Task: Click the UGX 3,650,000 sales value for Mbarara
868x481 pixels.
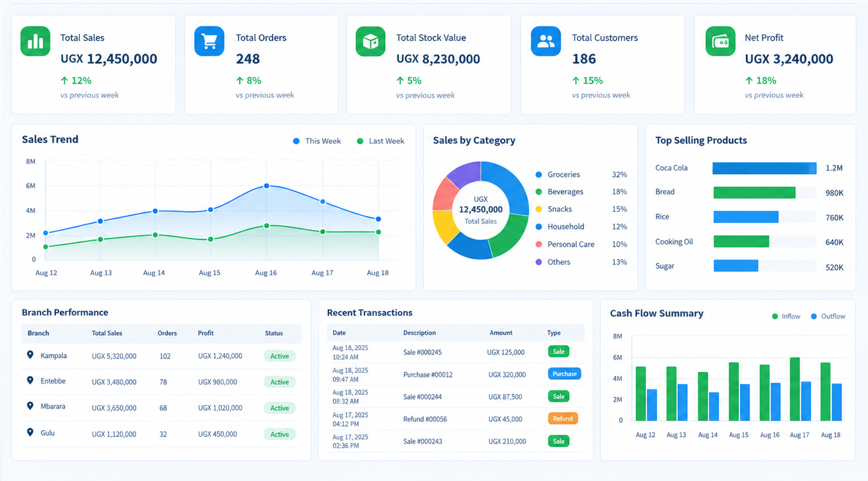Action: point(114,408)
